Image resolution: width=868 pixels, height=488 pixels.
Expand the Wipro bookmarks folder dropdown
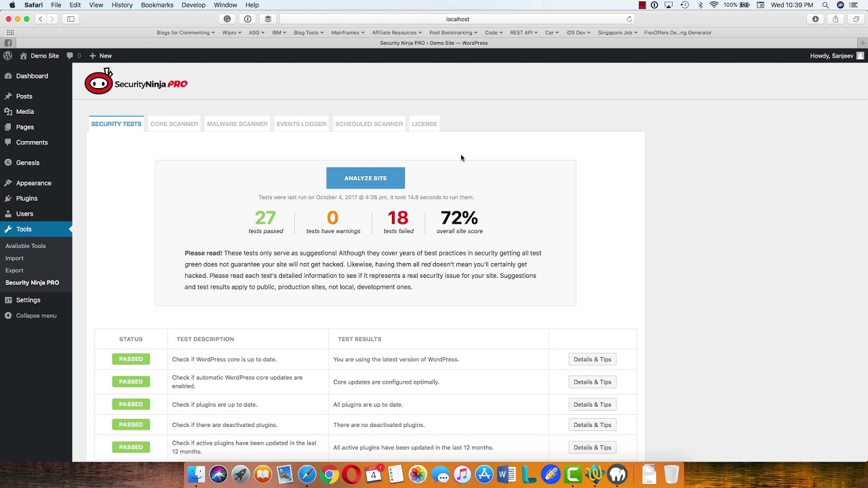coord(231,32)
